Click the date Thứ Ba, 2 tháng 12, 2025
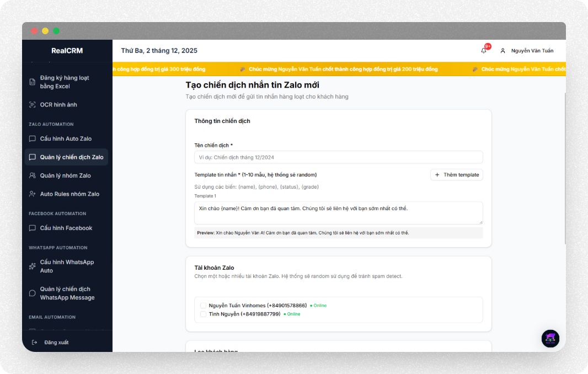This screenshot has height=374, width=588. pos(159,51)
